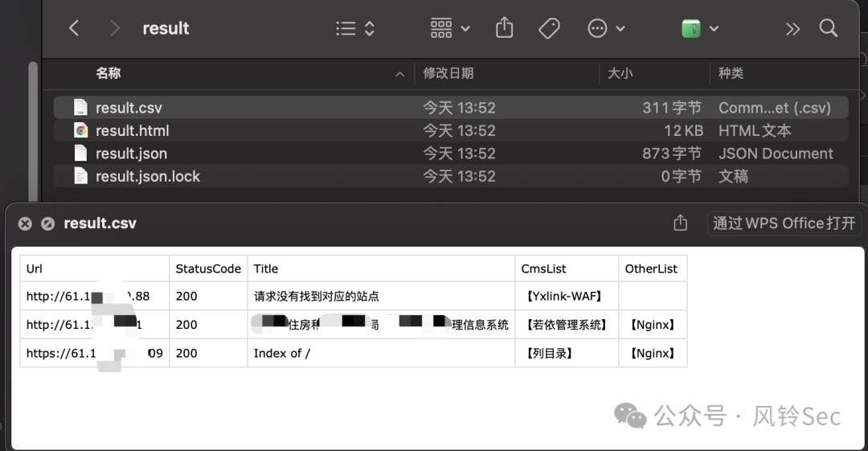Select the result.html file

tap(132, 130)
